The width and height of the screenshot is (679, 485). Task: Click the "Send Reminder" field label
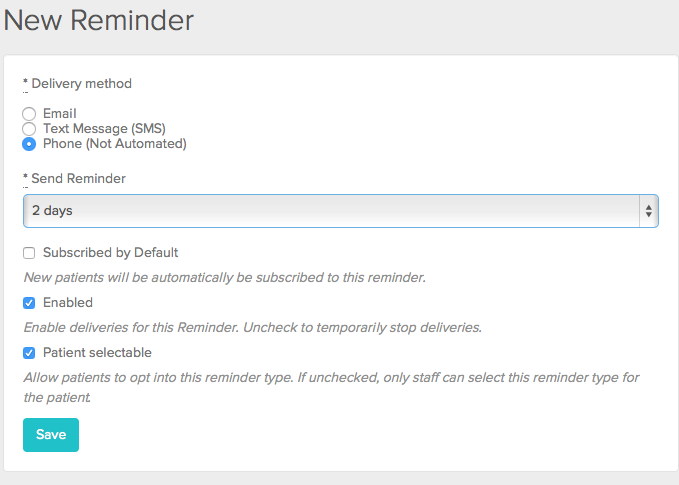click(x=78, y=179)
